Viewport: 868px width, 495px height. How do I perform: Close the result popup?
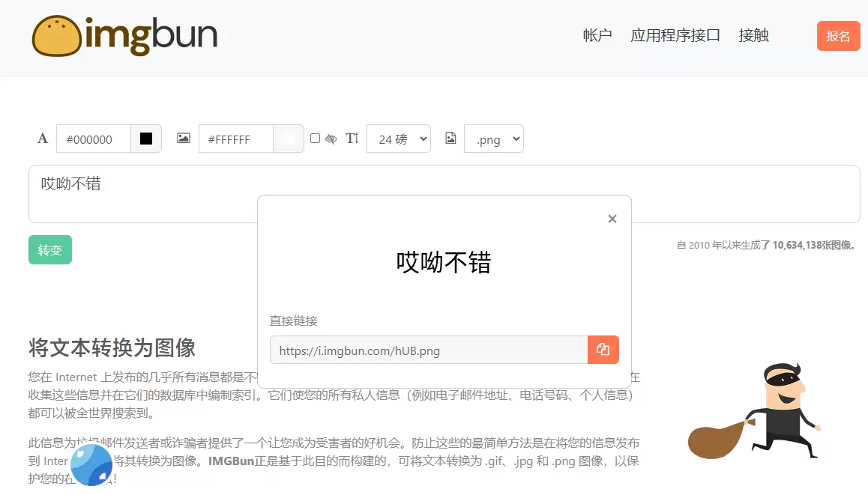pos(612,219)
